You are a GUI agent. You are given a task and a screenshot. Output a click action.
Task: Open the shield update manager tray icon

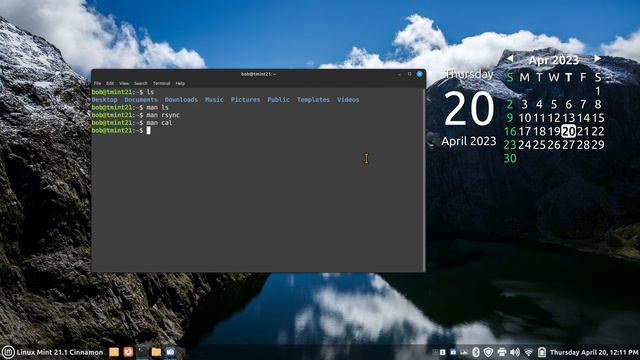tap(488, 352)
